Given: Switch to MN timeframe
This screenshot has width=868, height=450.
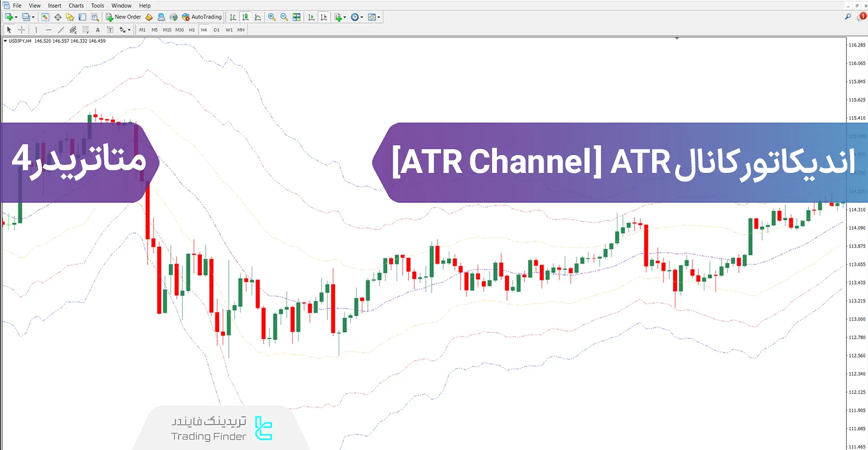Looking at the screenshot, I should pyautogui.click(x=241, y=30).
